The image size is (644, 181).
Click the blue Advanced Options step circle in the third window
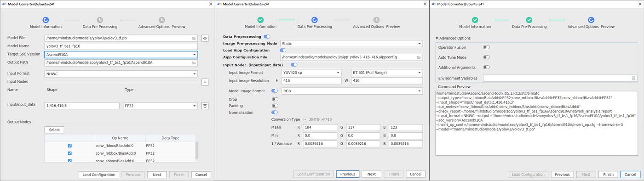coord(591,20)
